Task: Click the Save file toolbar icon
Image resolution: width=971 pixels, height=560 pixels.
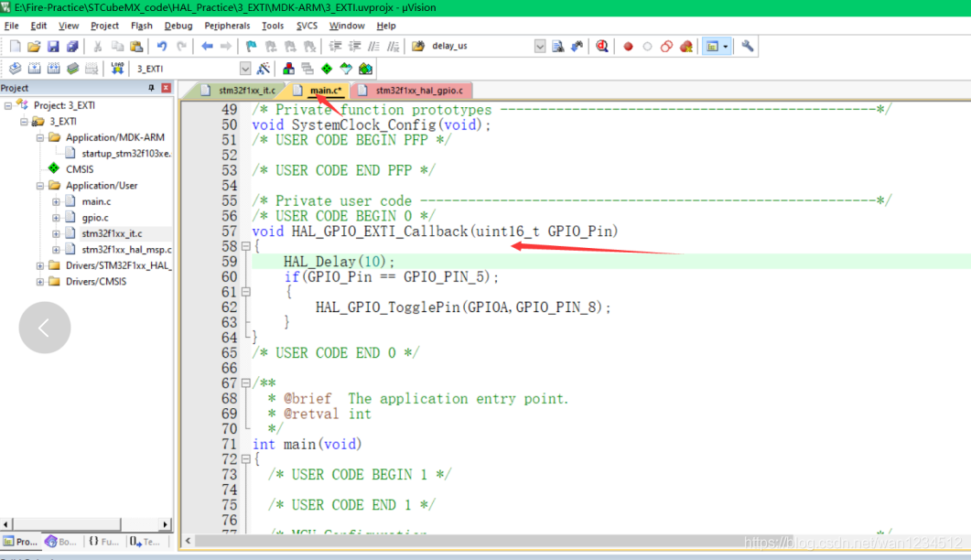Action: pyautogui.click(x=53, y=47)
